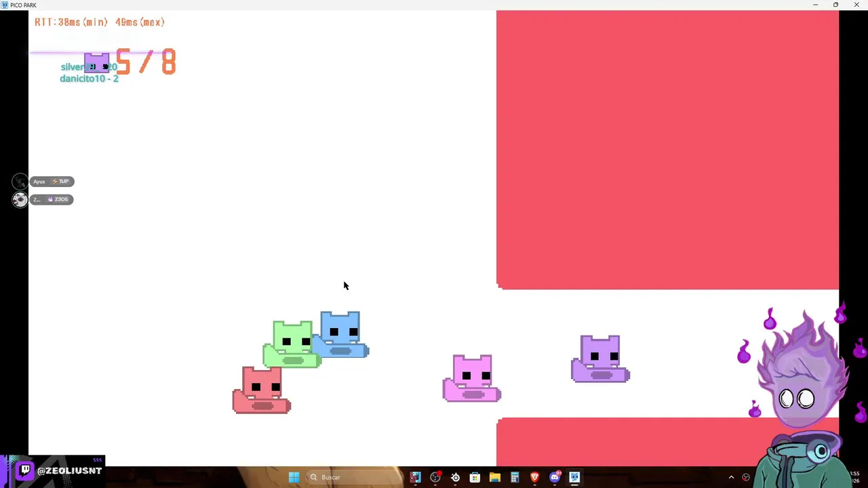Open the Windows Start menu
Screen dimensions: 868x488
[294, 477]
